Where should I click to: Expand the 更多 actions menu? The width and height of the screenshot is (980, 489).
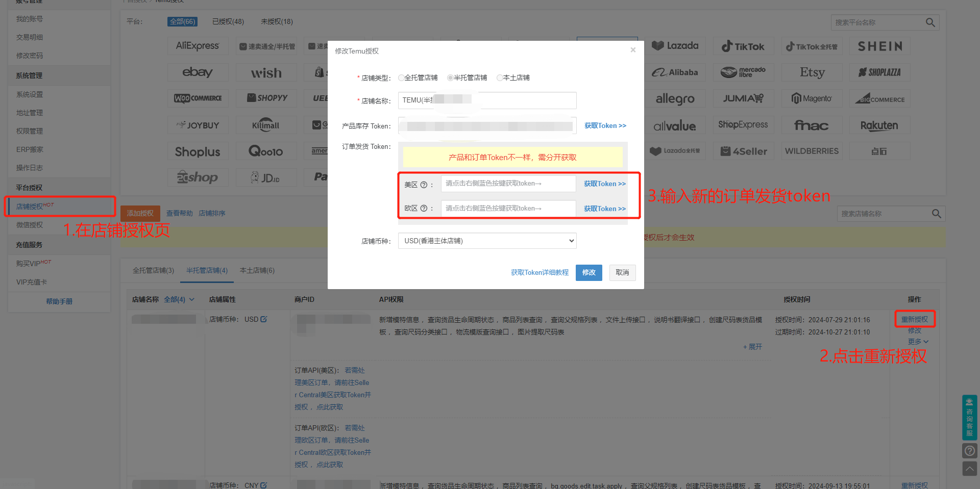(x=918, y=342)
